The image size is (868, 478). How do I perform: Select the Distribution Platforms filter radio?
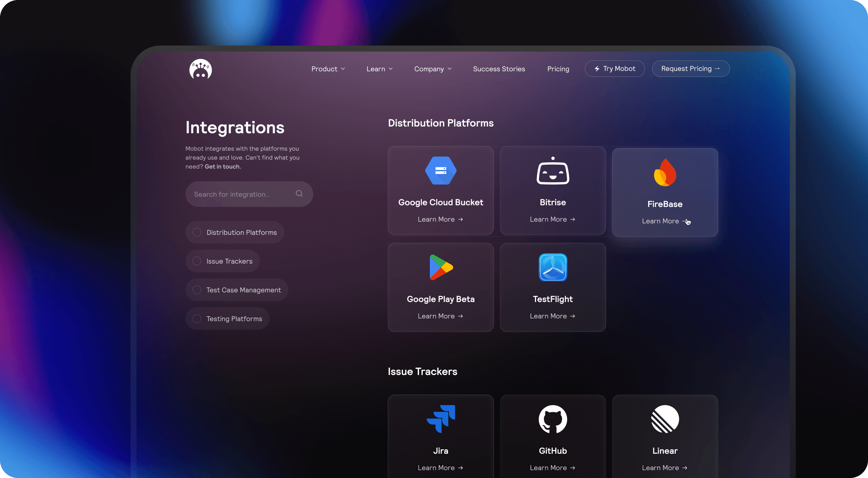point(197,232)
